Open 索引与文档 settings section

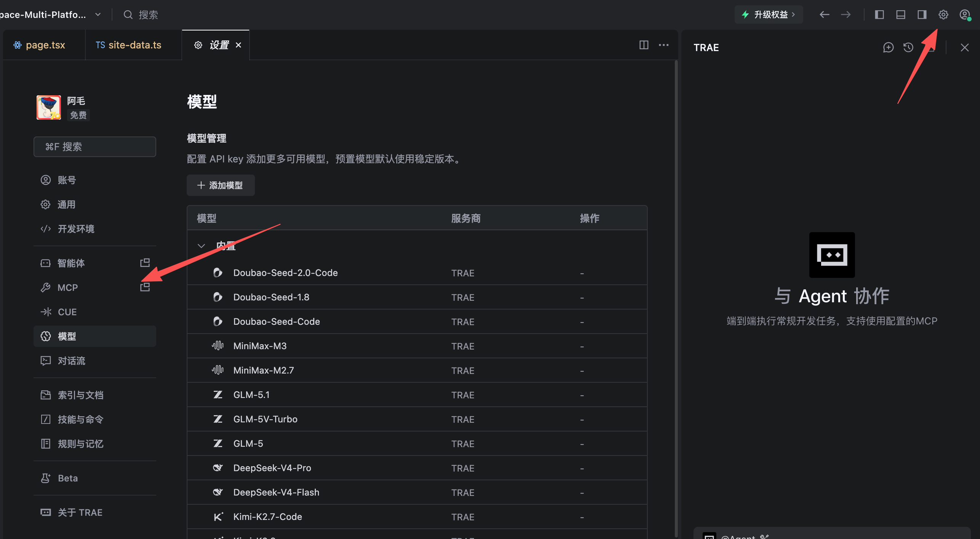click(x=94, y=395)
